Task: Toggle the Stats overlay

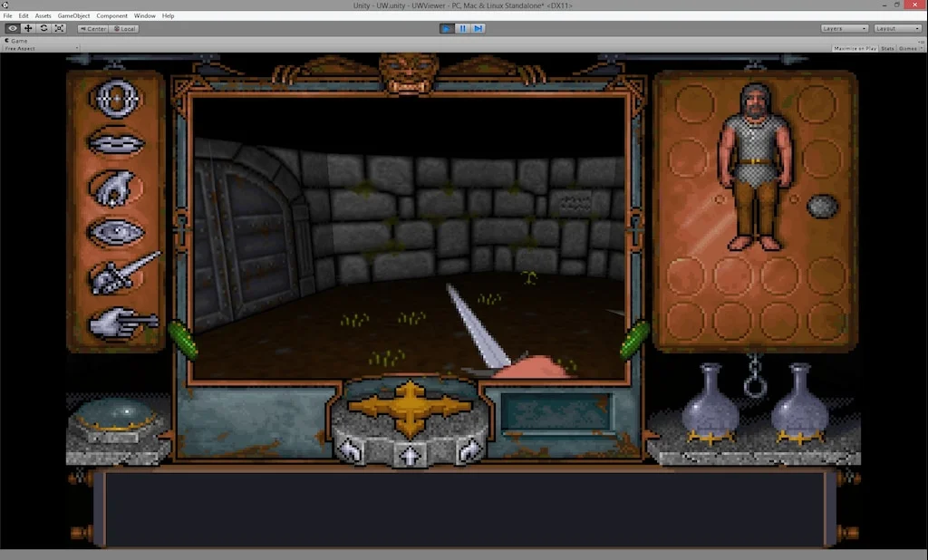Action: click(887, 49)
